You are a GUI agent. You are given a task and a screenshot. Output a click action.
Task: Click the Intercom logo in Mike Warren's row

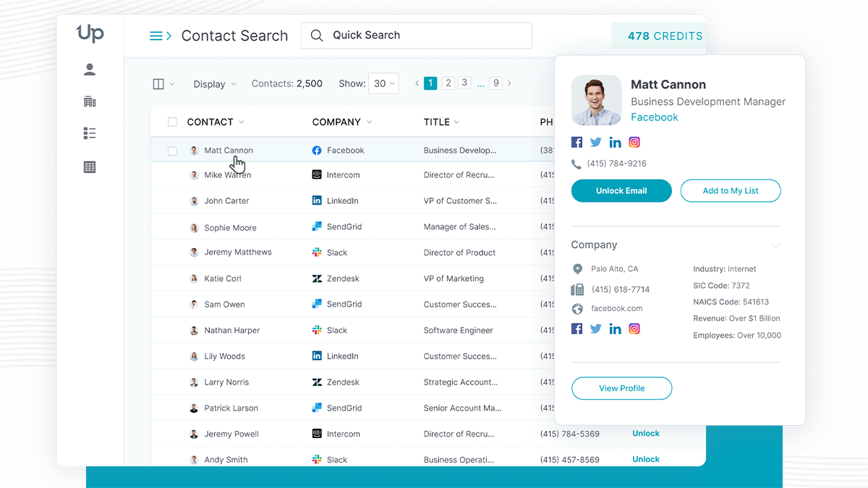(317, 175)
